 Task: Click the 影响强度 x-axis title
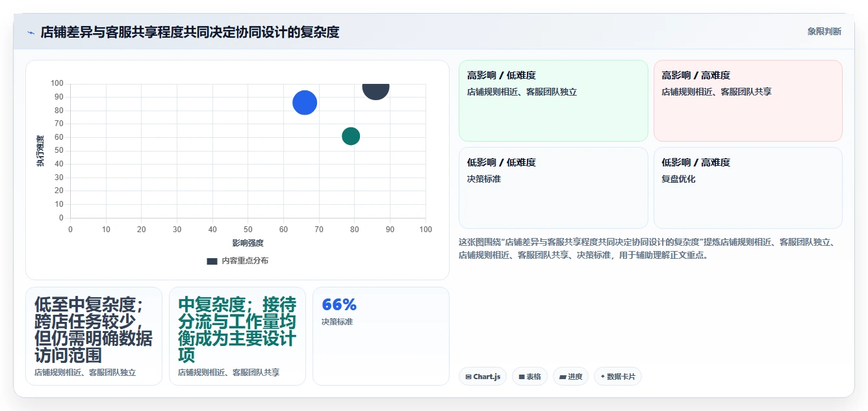pos(248,243)
